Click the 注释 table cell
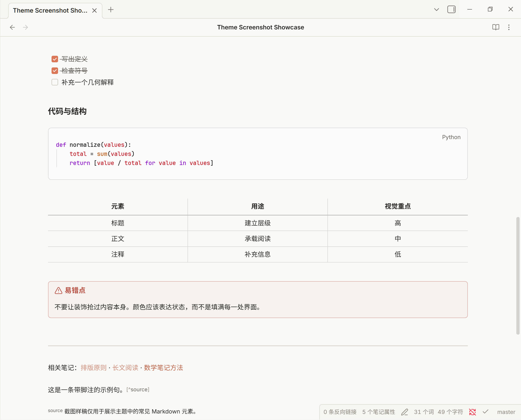Screen dimensions: 521x420 point(118,254)
